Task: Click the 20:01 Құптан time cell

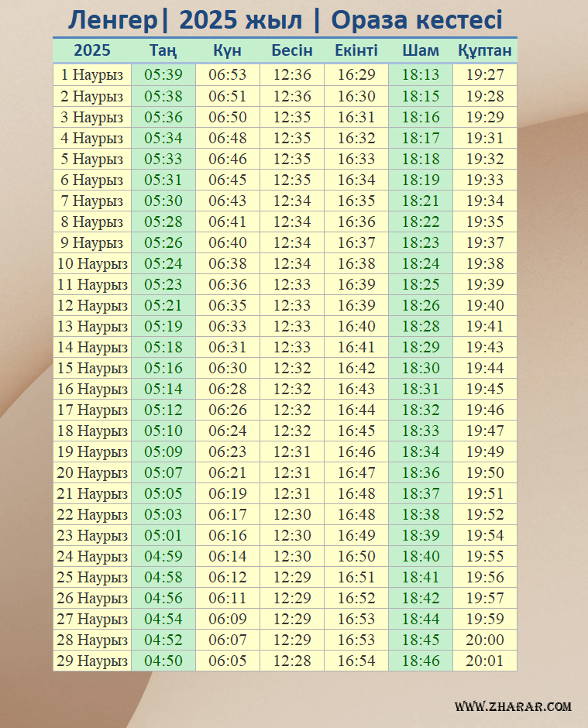Action: point(485,661)
